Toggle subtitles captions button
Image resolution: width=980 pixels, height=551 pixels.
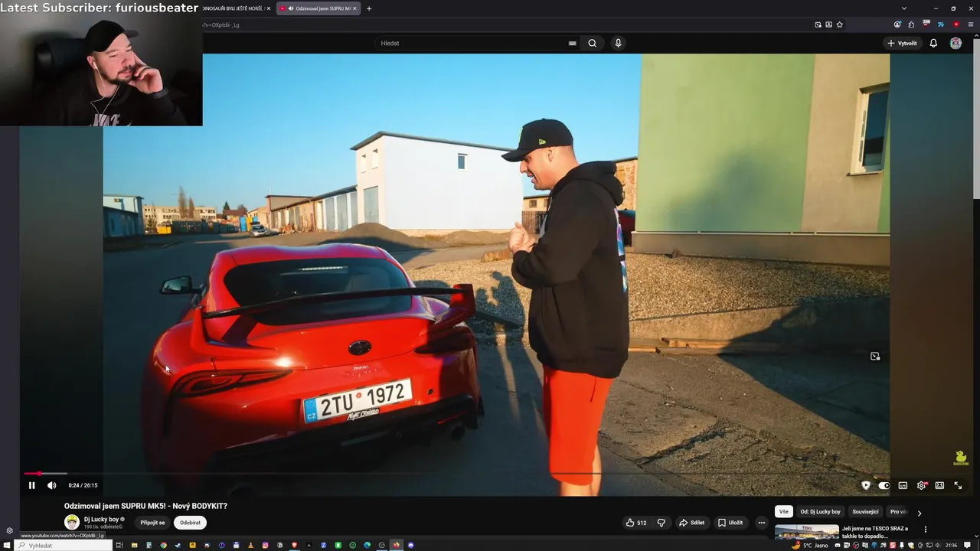point(903,485)
